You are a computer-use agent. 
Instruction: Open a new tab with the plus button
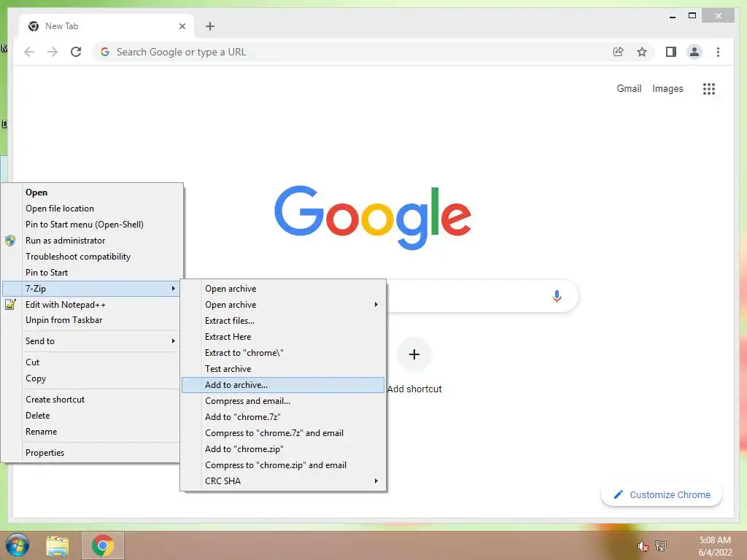[x=210, y=26]
